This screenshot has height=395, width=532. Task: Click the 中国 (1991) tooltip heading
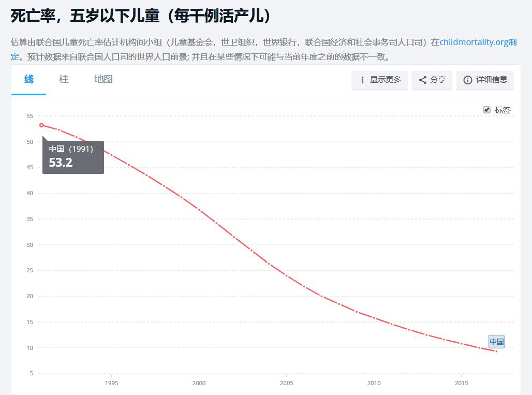[71, 149]
